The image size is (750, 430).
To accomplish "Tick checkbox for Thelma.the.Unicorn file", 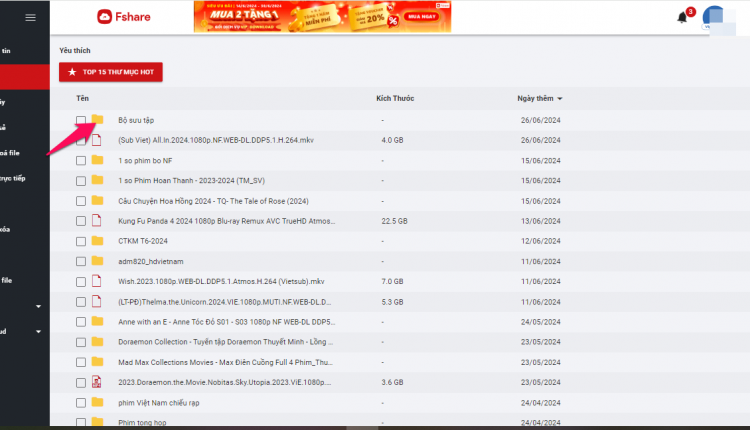I will (81, 302).
